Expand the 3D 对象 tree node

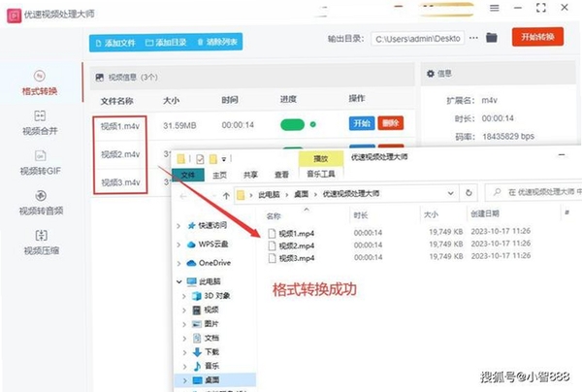click(184, 296)
